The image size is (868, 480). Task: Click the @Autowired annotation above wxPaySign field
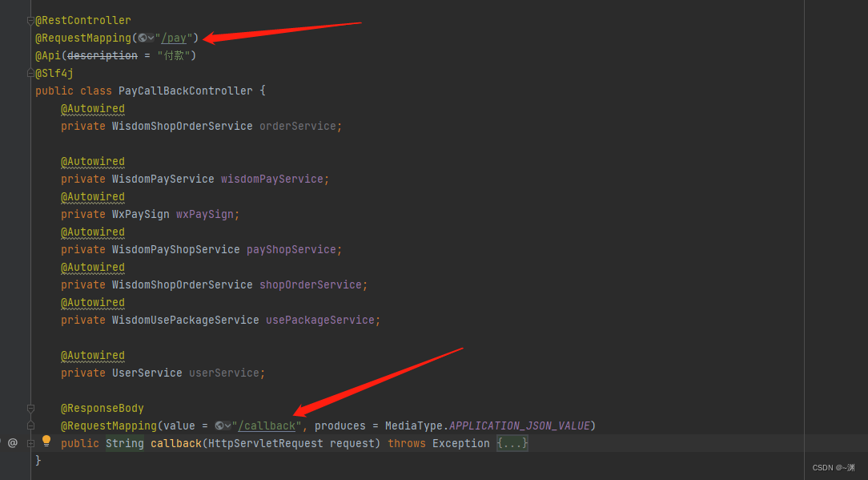pos(93,197)
